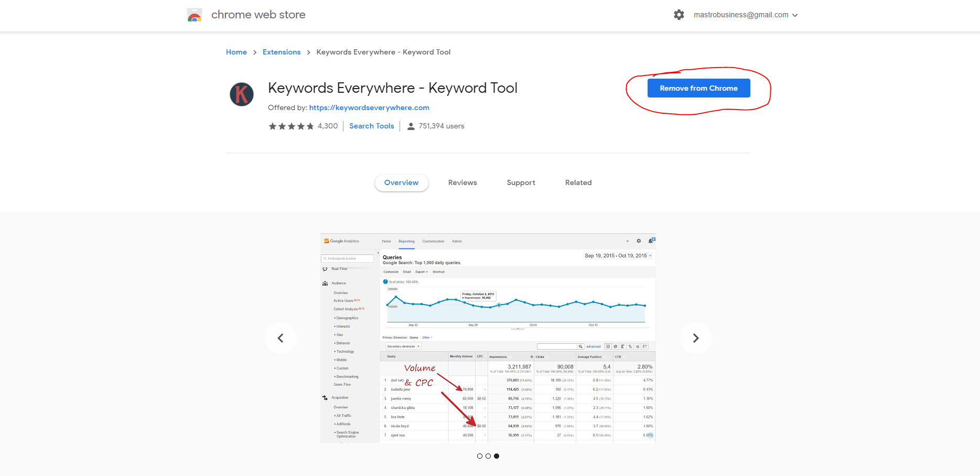Select the first carousel dot
The image size is (980, 476).
(480, 456)
